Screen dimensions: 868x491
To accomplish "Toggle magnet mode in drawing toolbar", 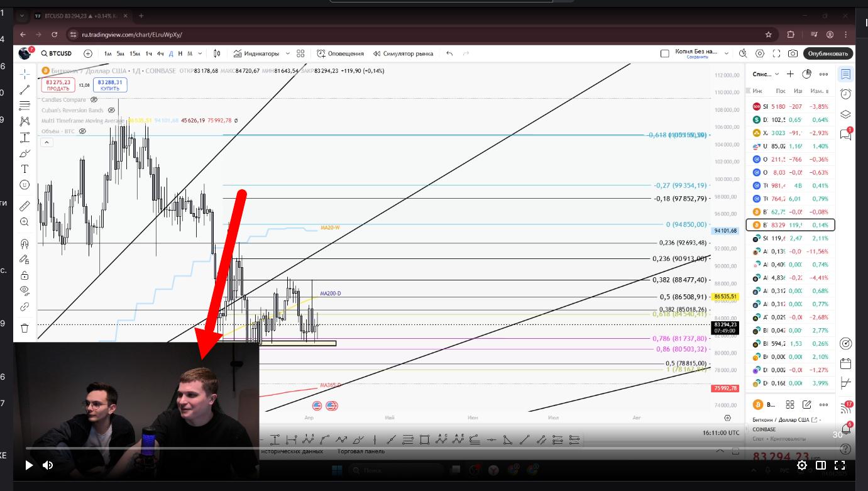I will (25, 243).
